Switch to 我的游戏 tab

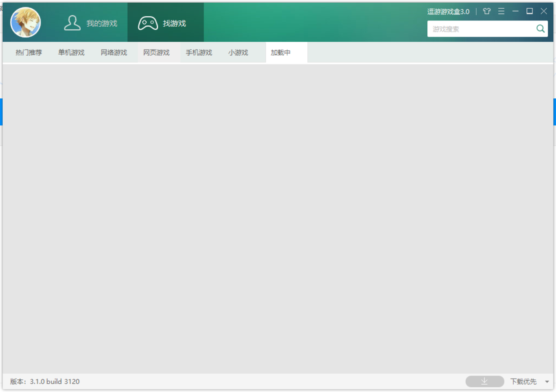coord(91,23)
